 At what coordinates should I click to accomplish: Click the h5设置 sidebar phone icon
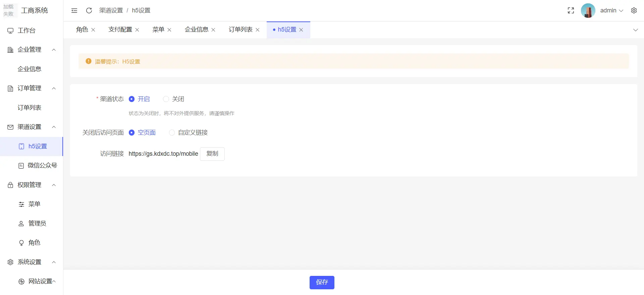coord(21,146)
